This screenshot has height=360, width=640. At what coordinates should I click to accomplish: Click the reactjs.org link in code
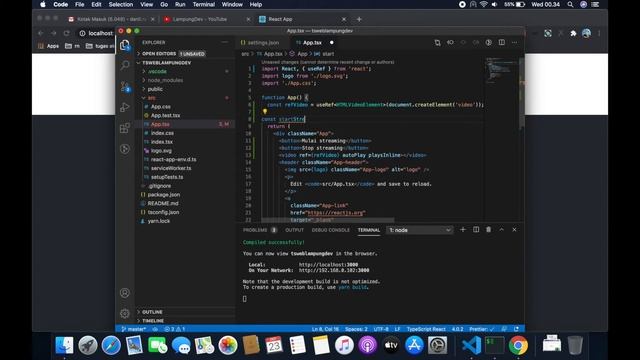(336, 213)
